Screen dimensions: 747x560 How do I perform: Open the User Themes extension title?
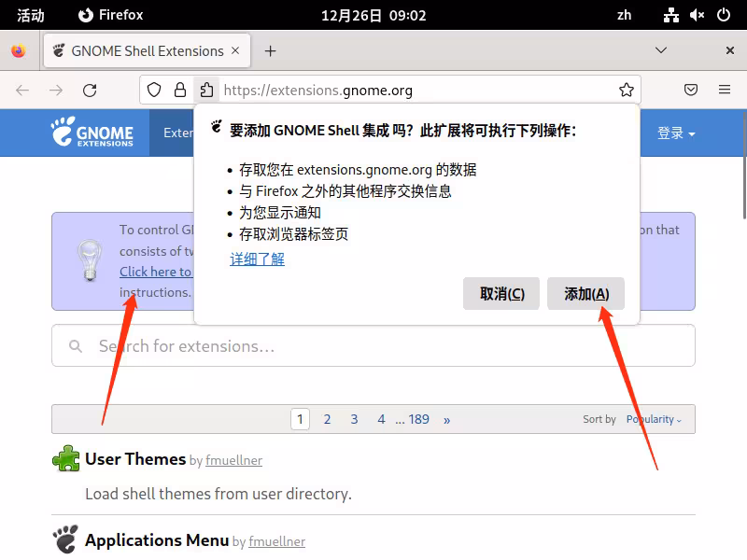pos(135,459)
